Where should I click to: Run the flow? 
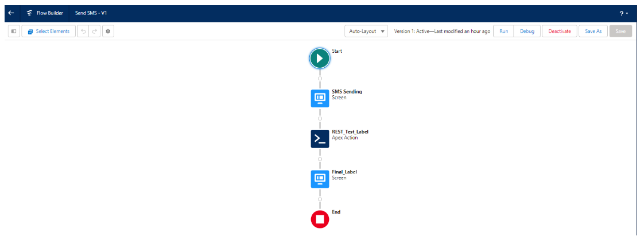[503, 32]
